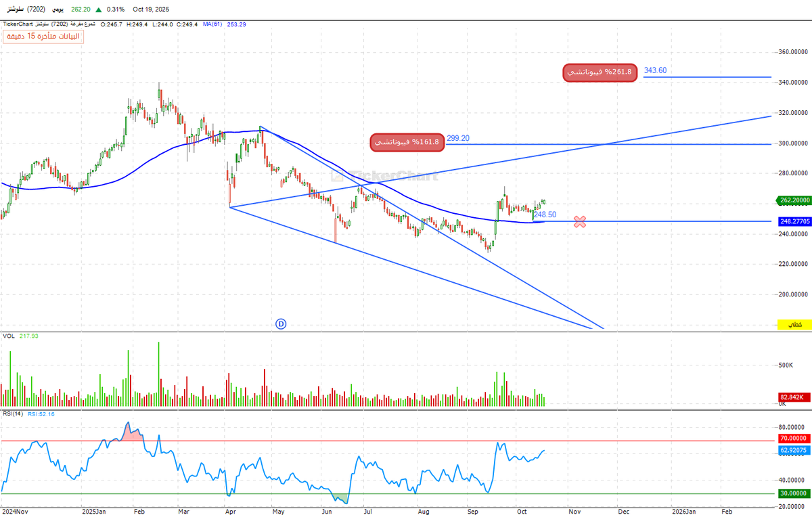812x515 pixels.
Task: Click the blue 248.27705 price tag
Action: (794, 221)
